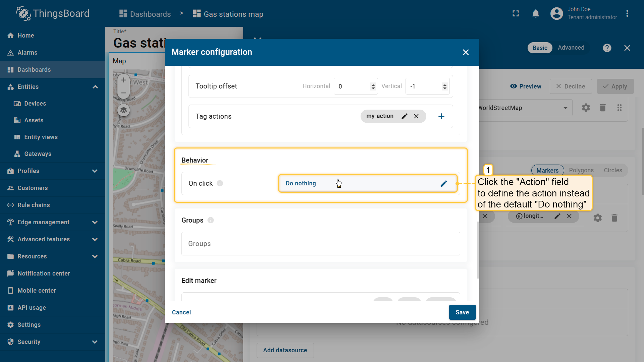Click the On click action edit pencil
Viewport: 644px width, 362px height.
click(x=444, y=183)
